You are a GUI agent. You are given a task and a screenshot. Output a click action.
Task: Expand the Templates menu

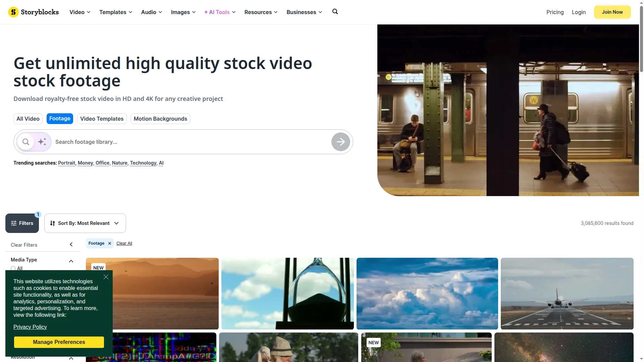point(116,12)
